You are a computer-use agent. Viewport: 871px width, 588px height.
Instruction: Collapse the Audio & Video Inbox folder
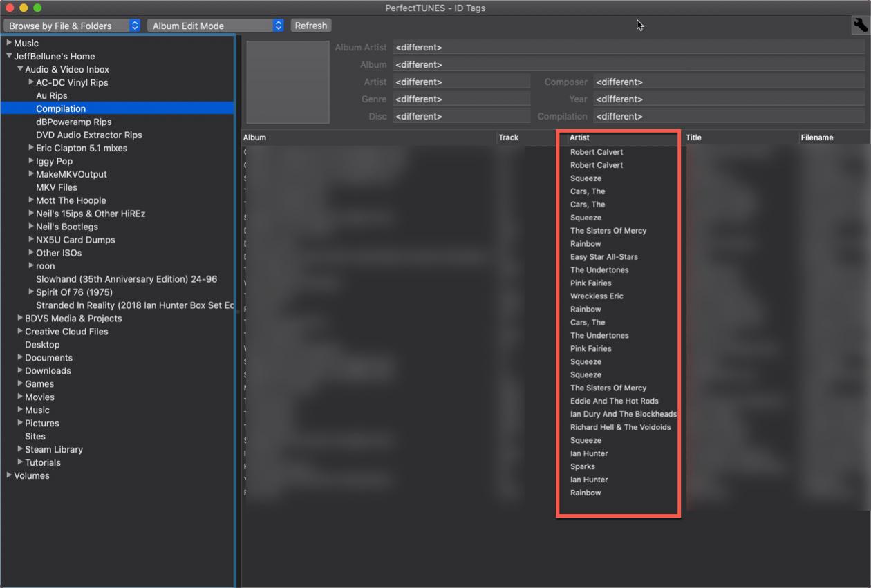point(20,69)
